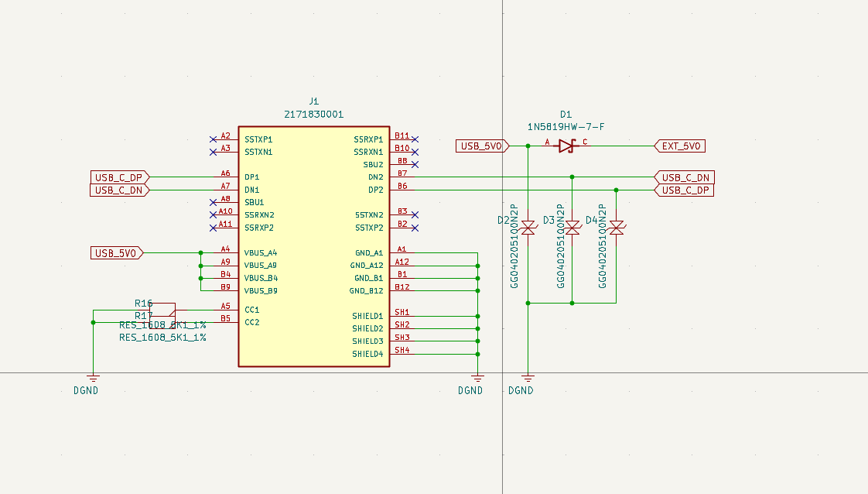Select the D2 reference label
The image size is (868, 494).
coord(503,221)
